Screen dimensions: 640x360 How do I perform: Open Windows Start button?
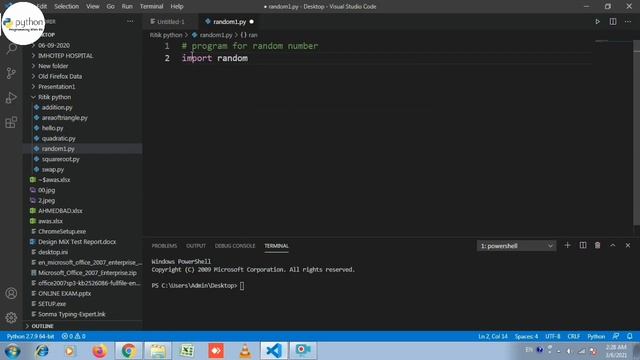pyautogui.click(x=13, y=351)
